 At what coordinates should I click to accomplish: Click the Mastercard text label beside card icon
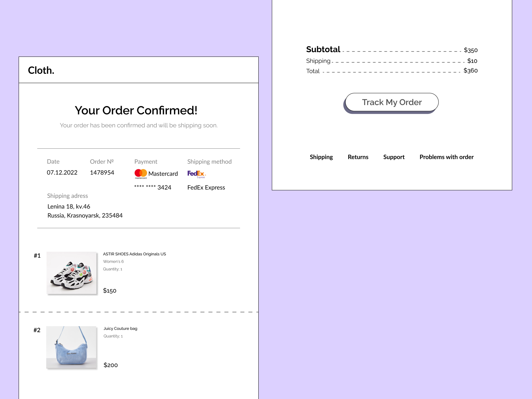[x=163, y=174]
